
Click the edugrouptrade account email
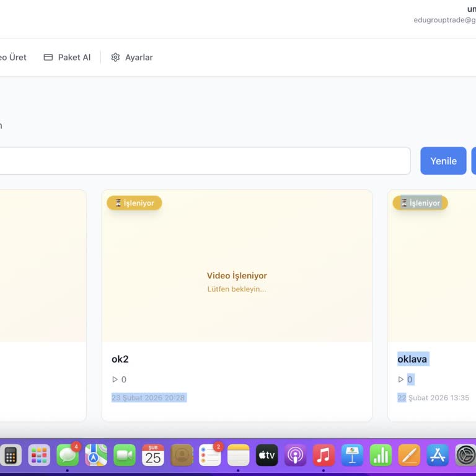(x=444, y=20)
